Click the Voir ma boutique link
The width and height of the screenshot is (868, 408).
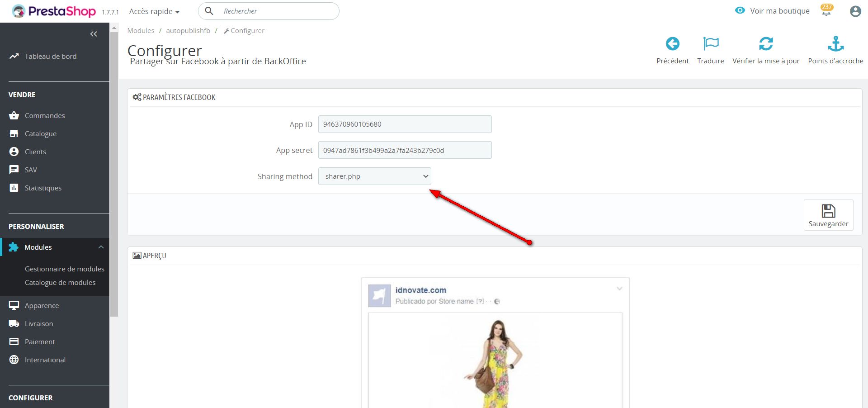tap(780, 11)
